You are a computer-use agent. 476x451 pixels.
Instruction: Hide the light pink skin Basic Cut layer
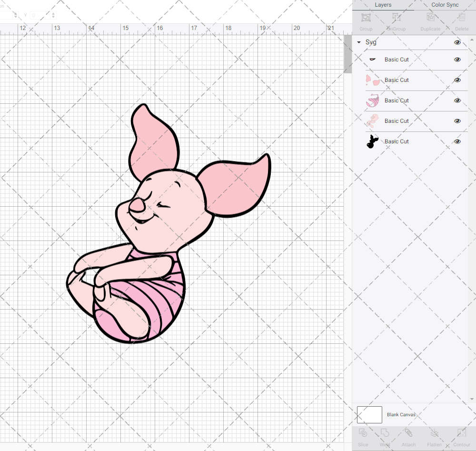point(457,121)
